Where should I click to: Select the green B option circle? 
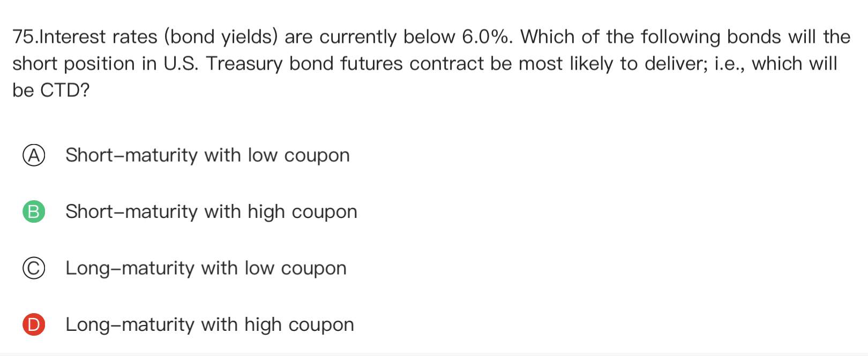click(33, 211)
